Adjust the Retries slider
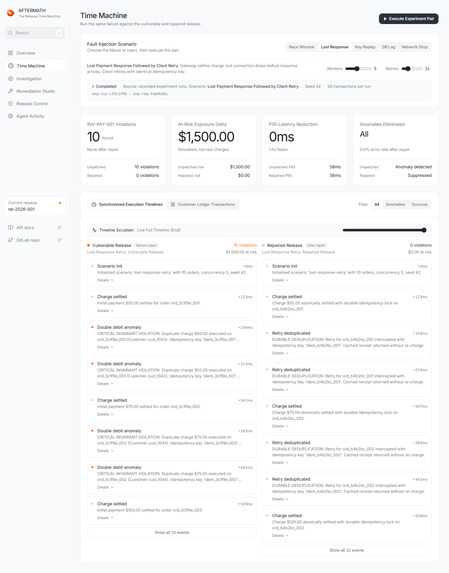Screen dimensions: 449x573 (411, 68)
